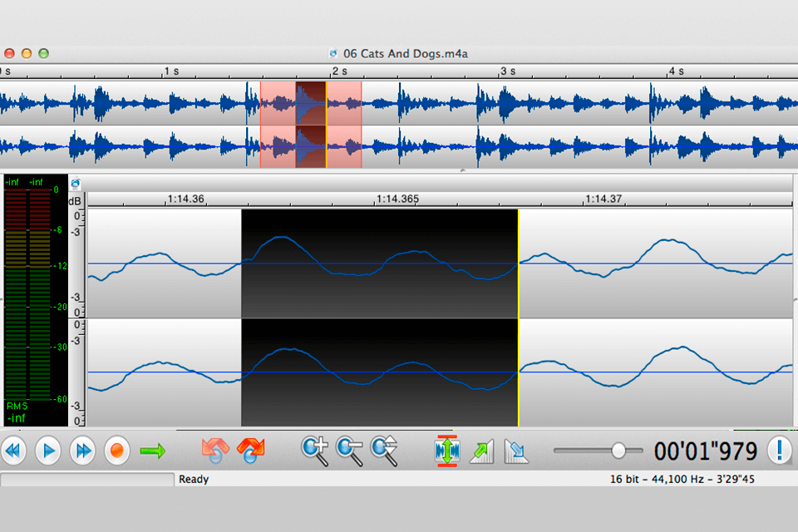Click the small blue icon above dB label
This screenshot has width=798, height=532.
(76, 184)
